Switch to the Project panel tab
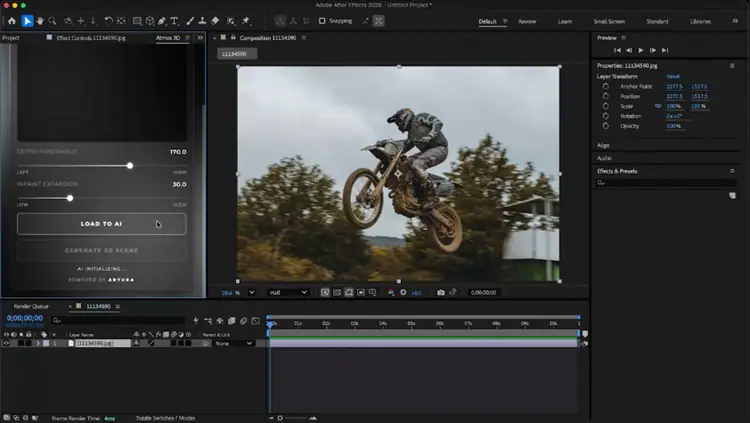The image size is (750, 423). pos(11,38)
